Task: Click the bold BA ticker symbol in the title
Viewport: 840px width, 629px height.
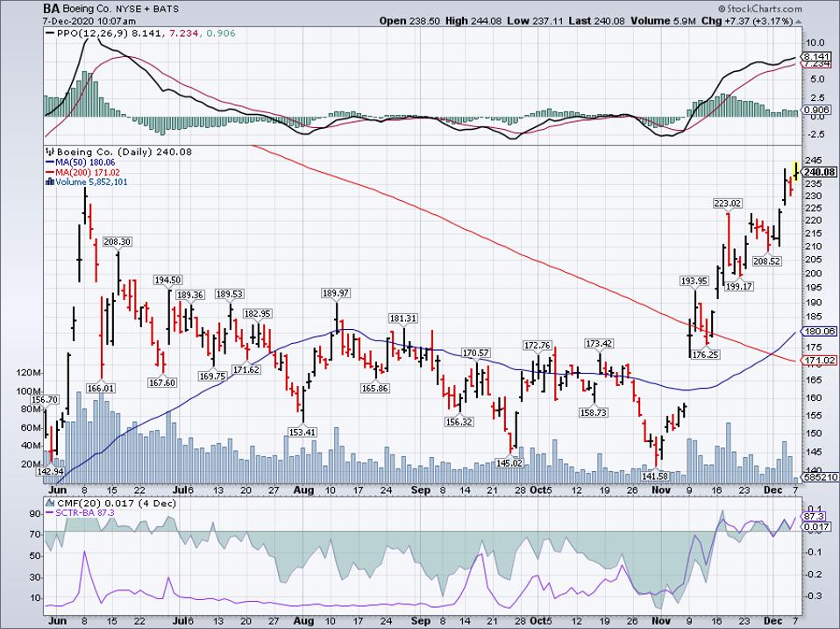Action: pyautogui.click(x=52, y=9)
